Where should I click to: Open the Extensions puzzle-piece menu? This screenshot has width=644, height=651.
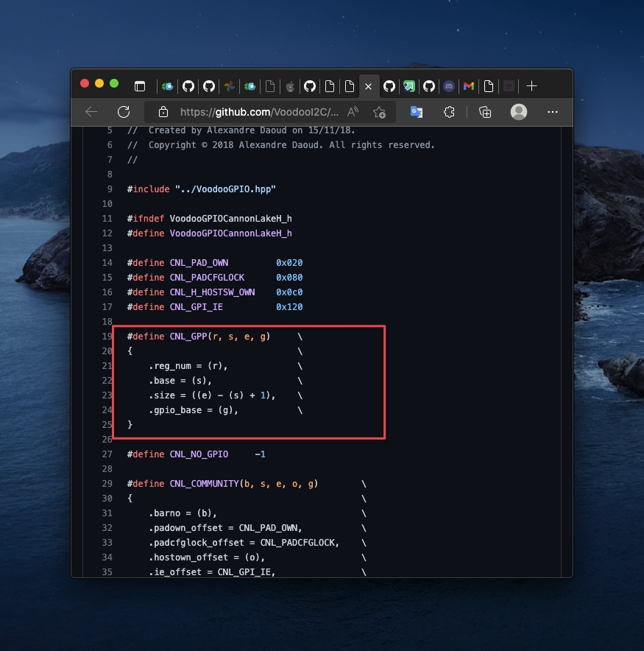[x=449, y=112]
